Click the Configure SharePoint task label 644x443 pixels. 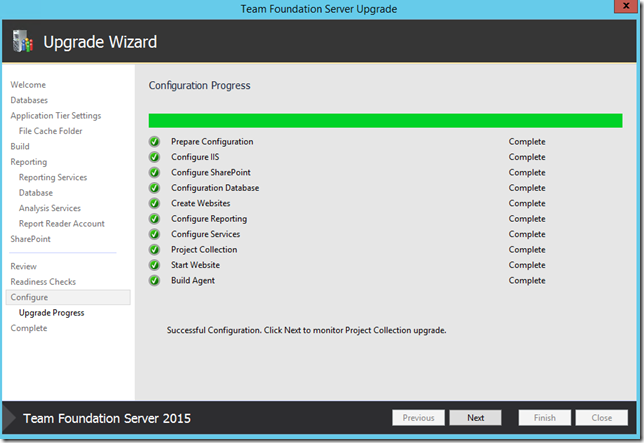[211, 172]
